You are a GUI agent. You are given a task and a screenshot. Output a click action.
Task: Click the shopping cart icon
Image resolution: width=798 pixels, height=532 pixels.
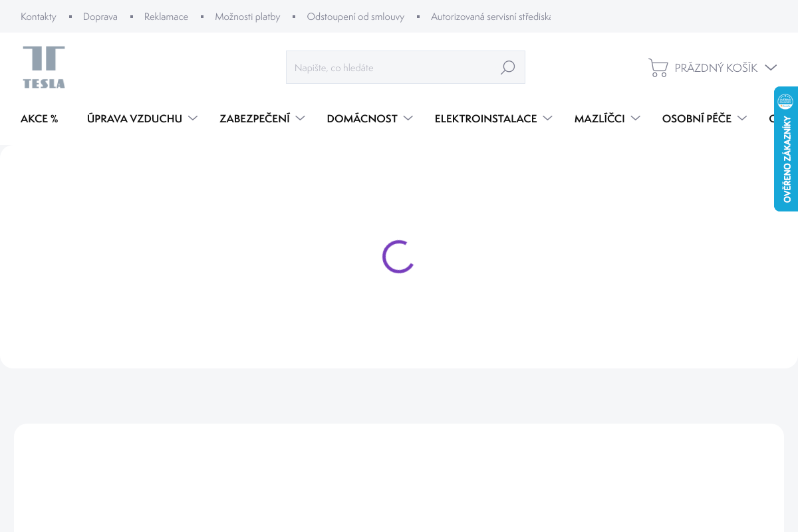coord(658,67)
